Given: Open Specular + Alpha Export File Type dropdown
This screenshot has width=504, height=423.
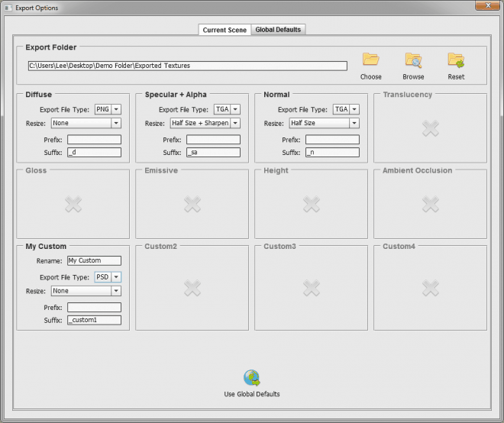Looking at the screenshot, I should (x=227, y=109).
